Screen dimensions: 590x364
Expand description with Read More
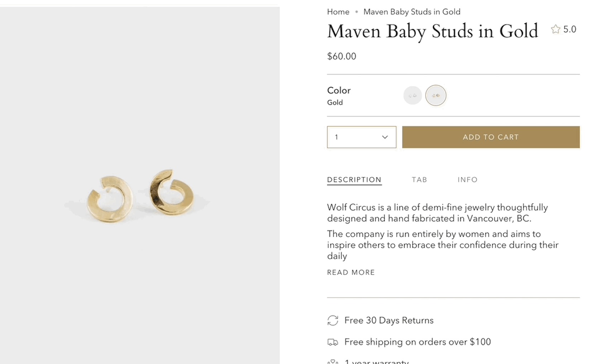(351, 273)
